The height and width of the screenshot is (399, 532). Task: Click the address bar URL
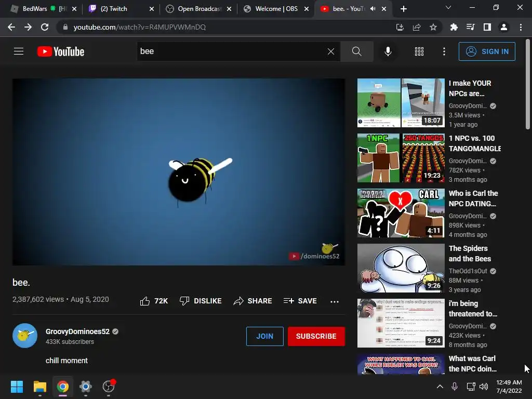pos(139,27)
